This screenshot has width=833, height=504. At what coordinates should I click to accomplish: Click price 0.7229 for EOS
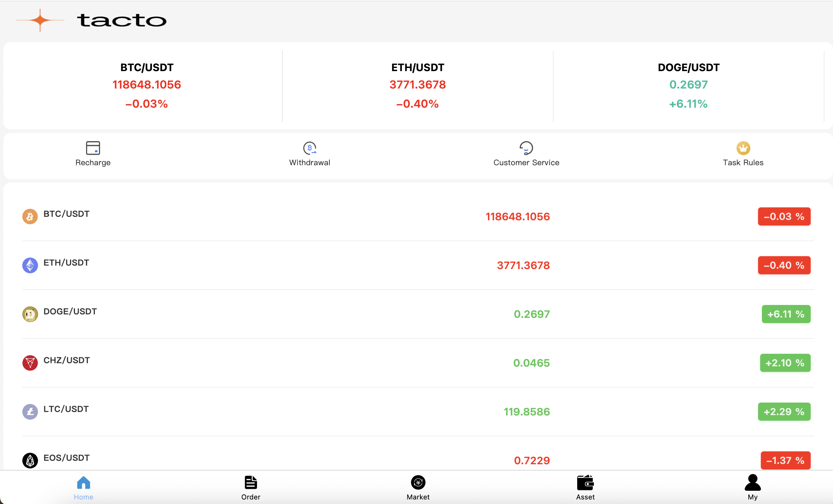coord(532,461)
